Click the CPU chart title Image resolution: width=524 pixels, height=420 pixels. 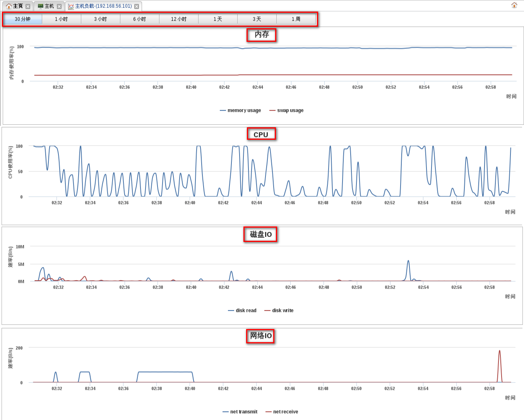pyautogui.click(x=261, y=135)
